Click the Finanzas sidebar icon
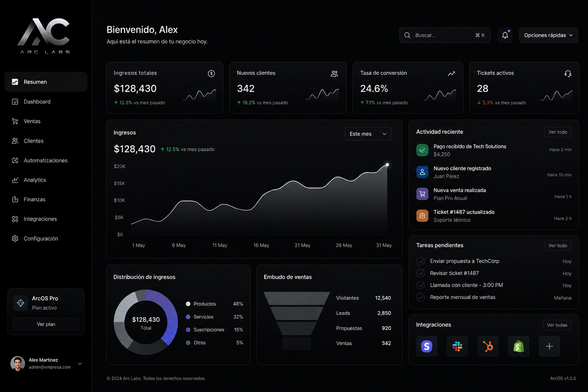Screen dimensions: 588x392 pyautogui.click(x=15, y=199)
